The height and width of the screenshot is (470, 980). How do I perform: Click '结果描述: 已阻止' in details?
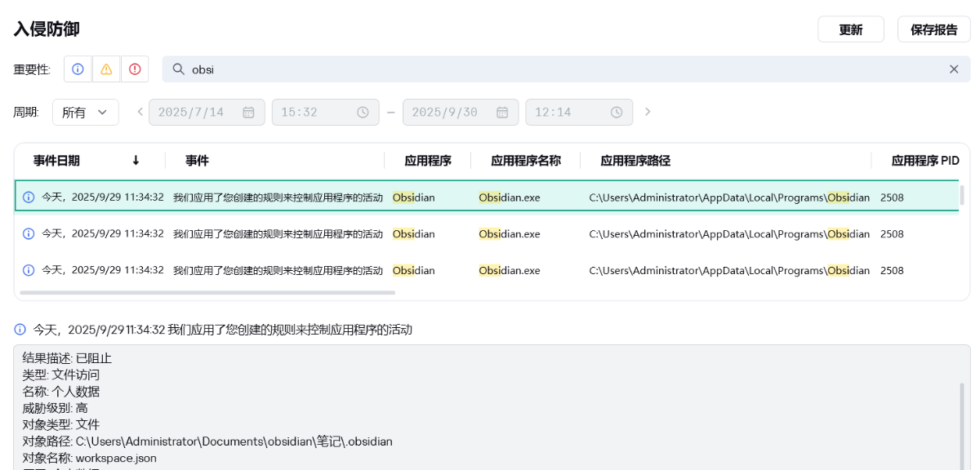pos(67,358)
